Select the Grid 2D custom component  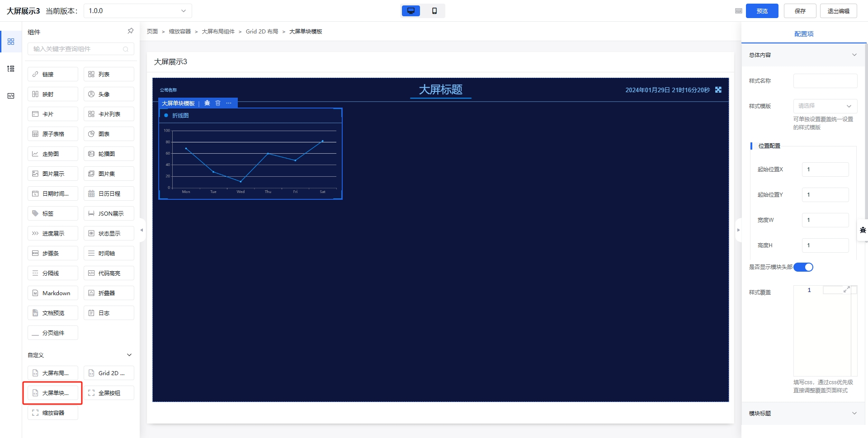click(x=109, y=373)
